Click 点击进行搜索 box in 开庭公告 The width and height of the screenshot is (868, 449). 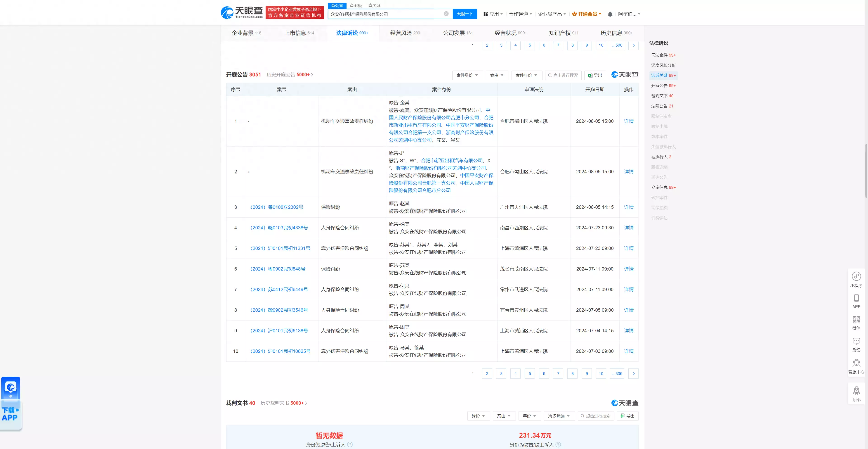click(563, 75)
